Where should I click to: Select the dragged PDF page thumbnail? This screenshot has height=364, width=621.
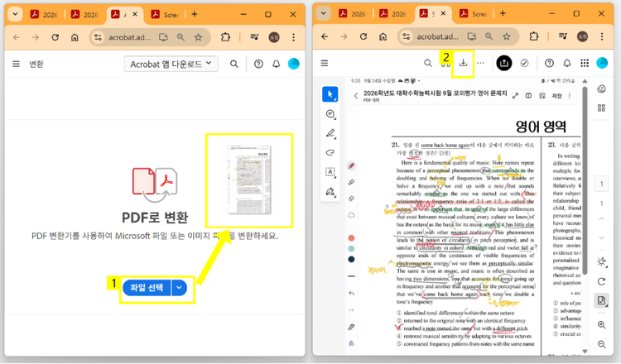click(x=249, y=180)
